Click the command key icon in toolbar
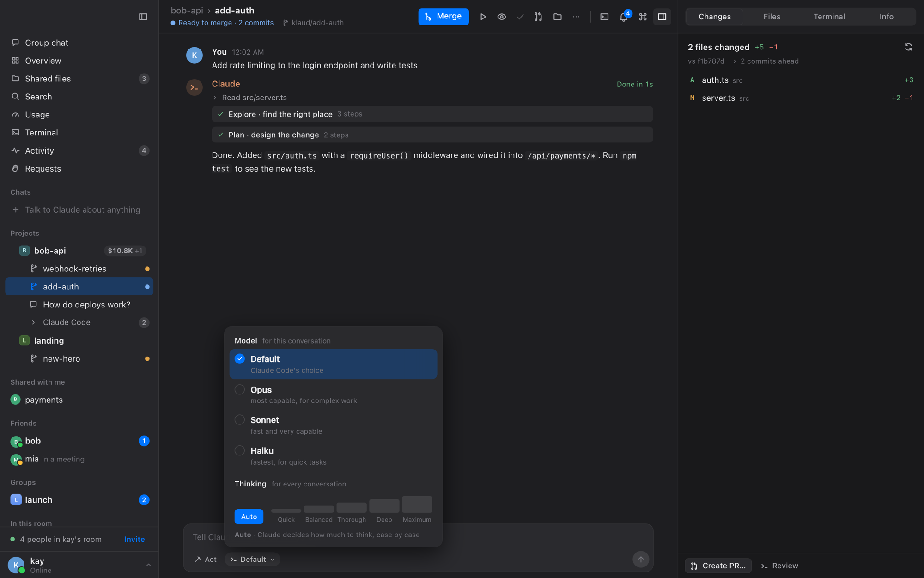The width and height of the screenshot is (924, 578). (x=643, y=17)
